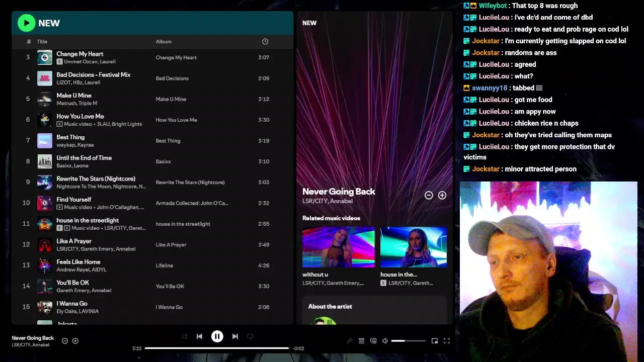644x362 pixels.
Task: Open artist waykap, Kayraa link
Action: [75, 145]
